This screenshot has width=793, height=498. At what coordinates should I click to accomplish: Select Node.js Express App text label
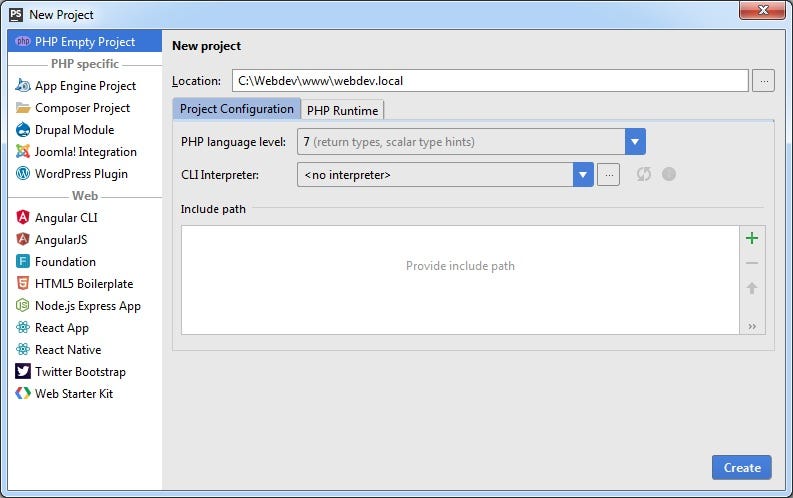88,306
